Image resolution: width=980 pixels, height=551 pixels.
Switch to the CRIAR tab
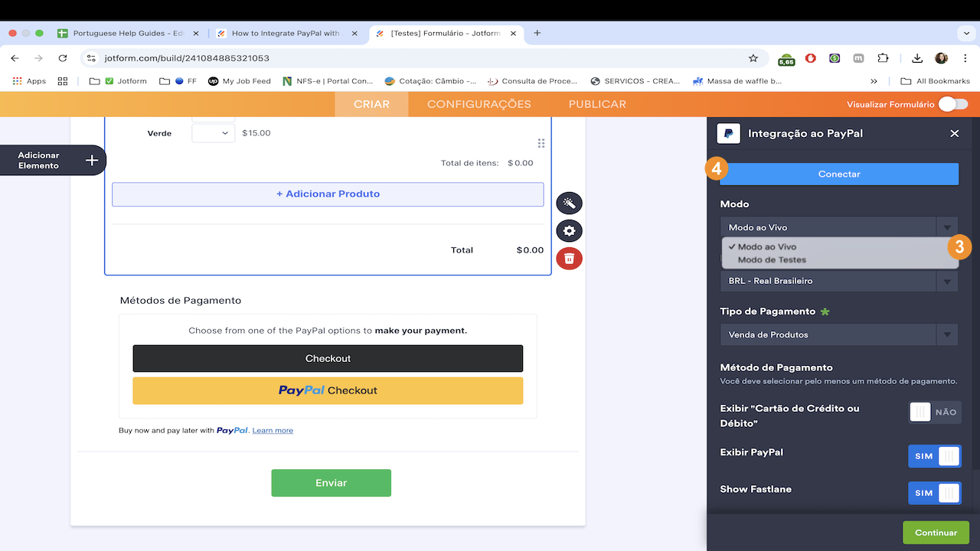click(x=371, y=104)
